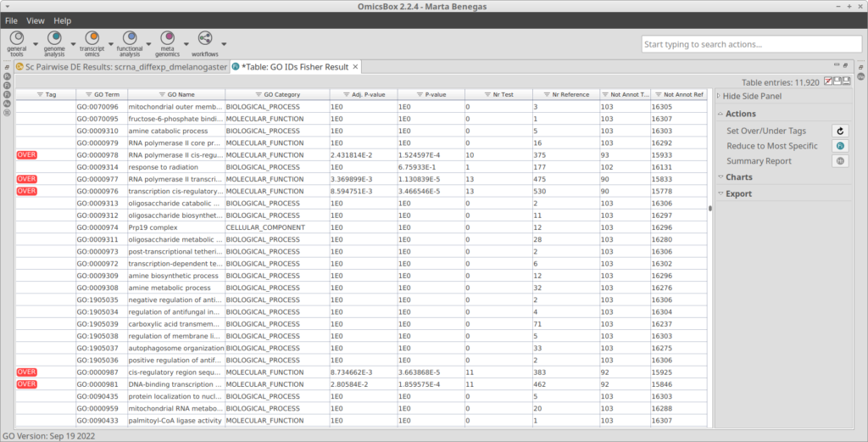
Task: Click the P-value column header
Action: point(431,95)
